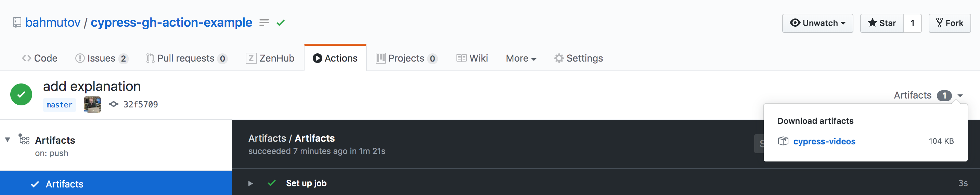980x195 pixels.
Task: Click the commit node icon
Action: 113,104
